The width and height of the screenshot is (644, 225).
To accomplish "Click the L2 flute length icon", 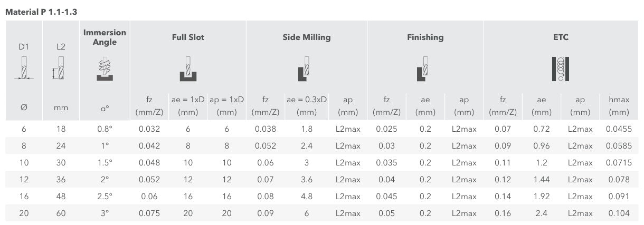I will point(59,69).
